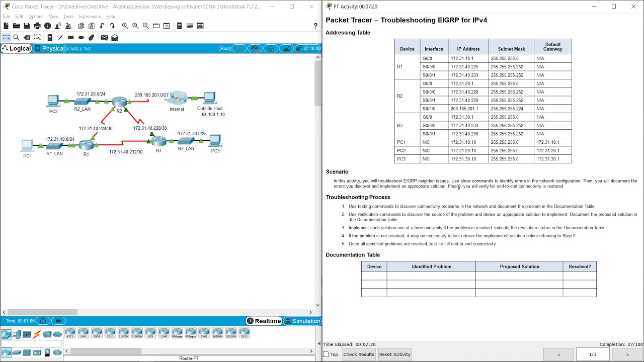Click the Check Results button
This screenshot has width=644, height=362.
[359, 354]
